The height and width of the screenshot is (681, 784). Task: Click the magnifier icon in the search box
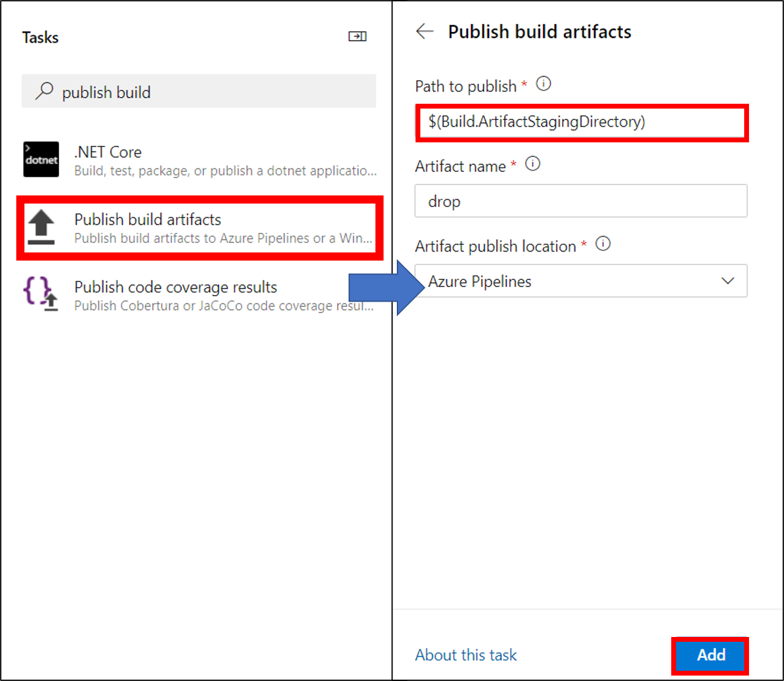tap(44, 91)
